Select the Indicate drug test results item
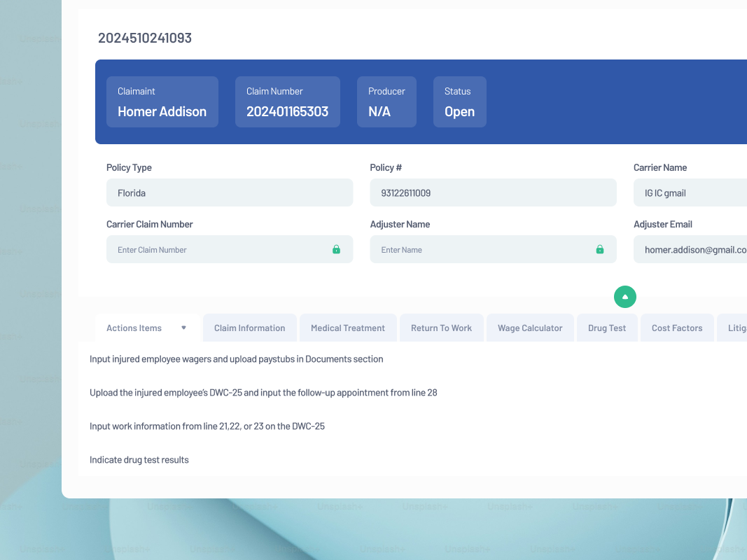Screen dimensions: 747x560 (139, 460)
